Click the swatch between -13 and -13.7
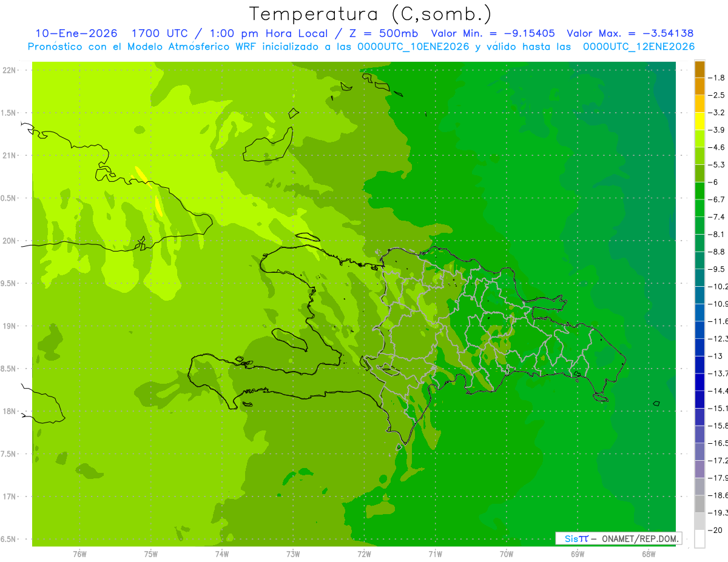The width and height of the screenshot is (728, 562). (699, 364)
